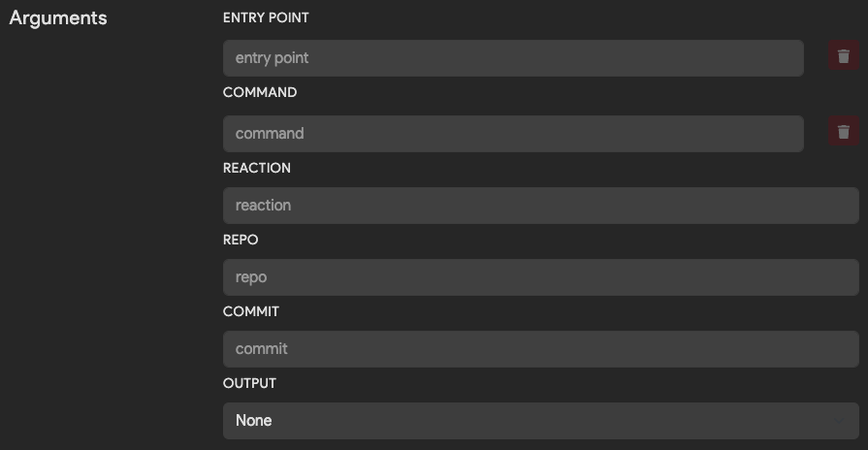868x450 pixels.
Task: Focus the entry point text field
Action: click(513, 58)
